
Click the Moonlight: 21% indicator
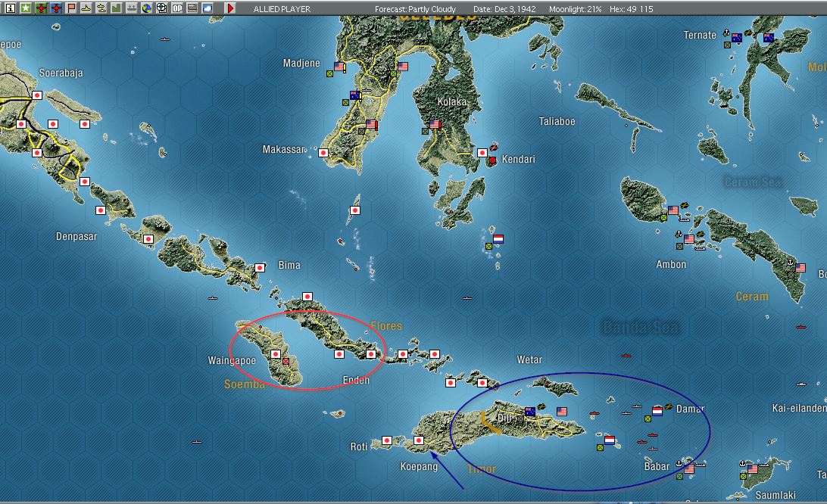pyautogui.click(x=575, y=9)
